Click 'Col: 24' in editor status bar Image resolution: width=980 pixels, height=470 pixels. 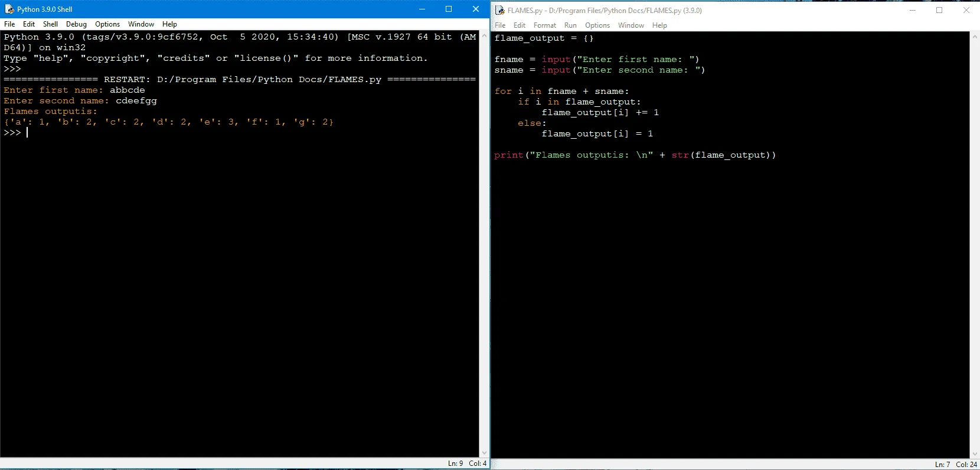966,465
